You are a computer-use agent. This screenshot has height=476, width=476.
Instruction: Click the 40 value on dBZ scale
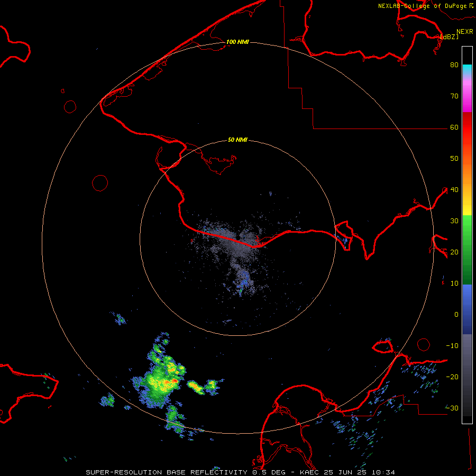[x=454, y=190]
